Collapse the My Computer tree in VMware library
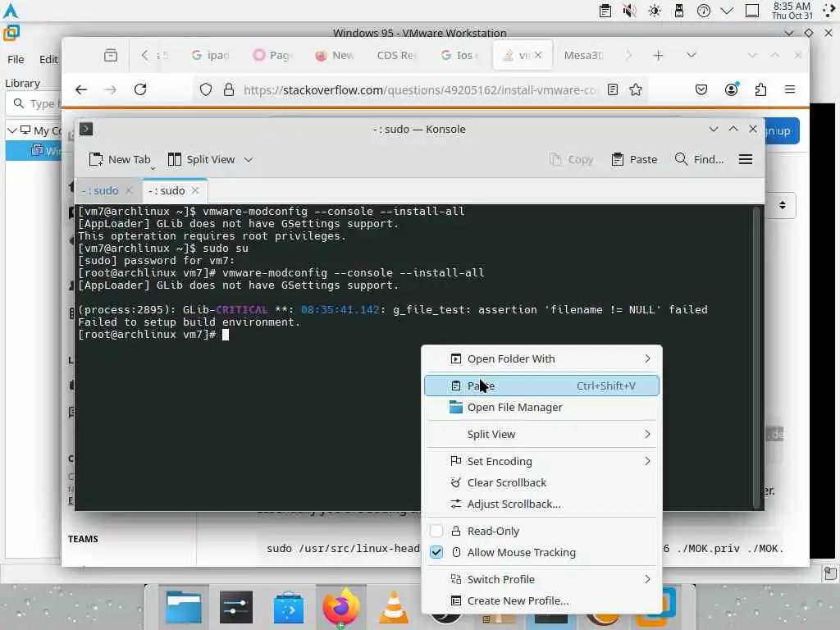The width and height of the screenshot is (840, 630). click(x=11, y=130)
